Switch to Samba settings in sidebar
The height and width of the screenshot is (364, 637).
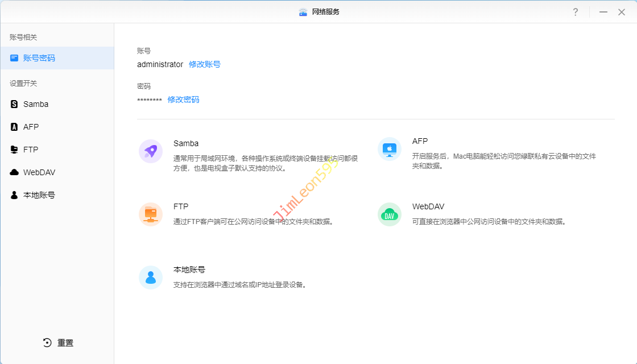click(35, 104)
